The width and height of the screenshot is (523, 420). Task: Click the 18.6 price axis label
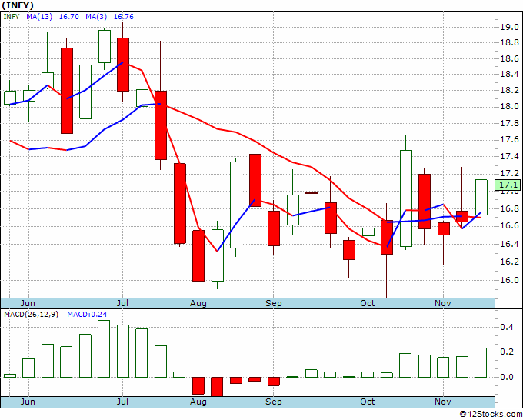pos(509,58)
